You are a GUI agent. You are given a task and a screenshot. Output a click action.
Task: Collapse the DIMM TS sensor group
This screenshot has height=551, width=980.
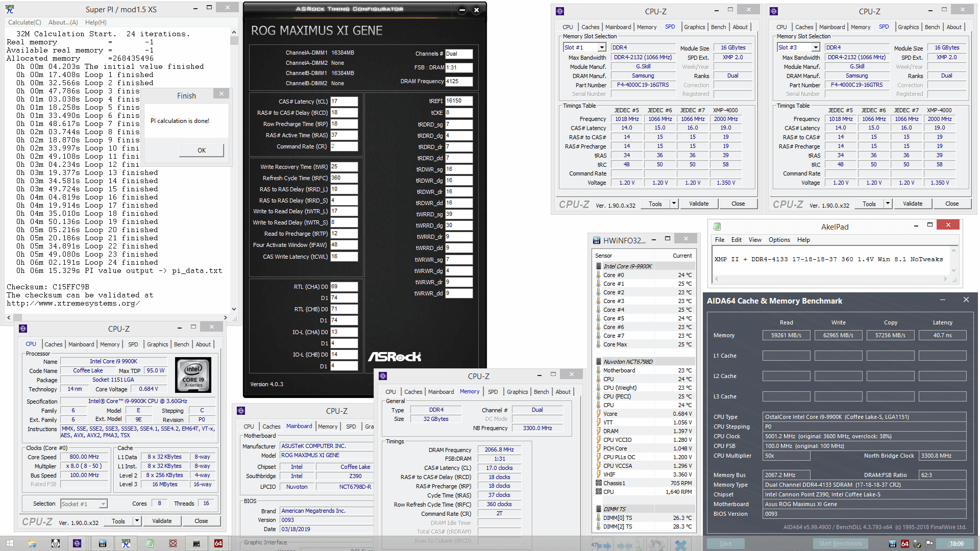(599, 509)
